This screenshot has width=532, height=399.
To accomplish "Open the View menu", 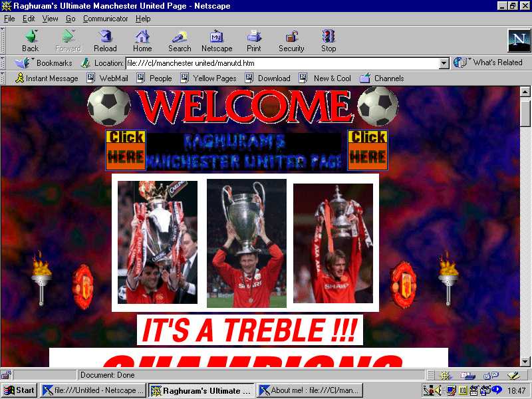I will pyautogui.click(x=51, y=19).
